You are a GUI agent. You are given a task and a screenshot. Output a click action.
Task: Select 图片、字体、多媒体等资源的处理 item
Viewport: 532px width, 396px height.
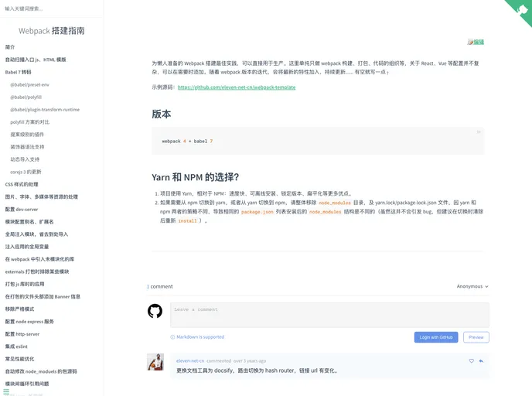pos(42,196)
